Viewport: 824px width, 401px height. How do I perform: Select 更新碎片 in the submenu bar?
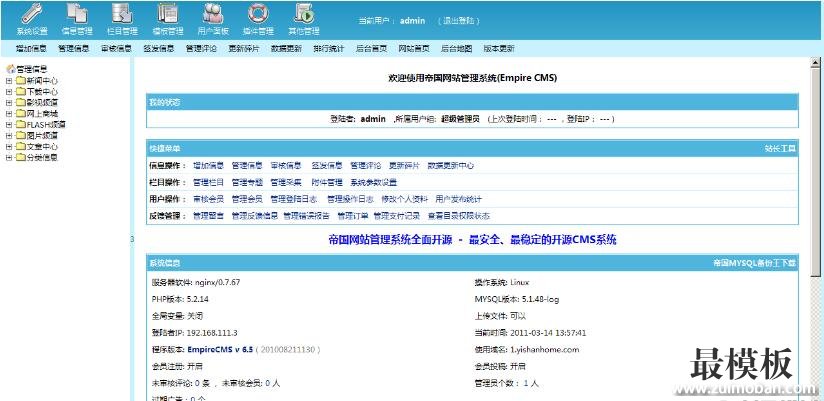click(244, 48)
